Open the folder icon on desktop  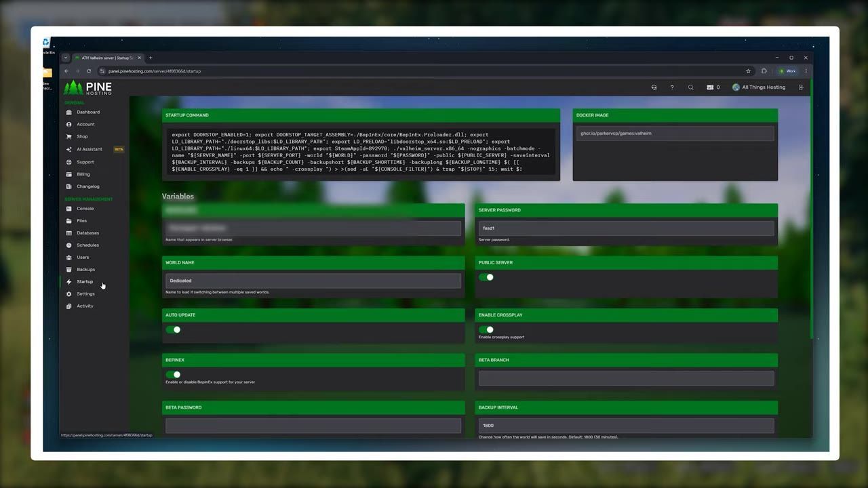click(47, 73)
